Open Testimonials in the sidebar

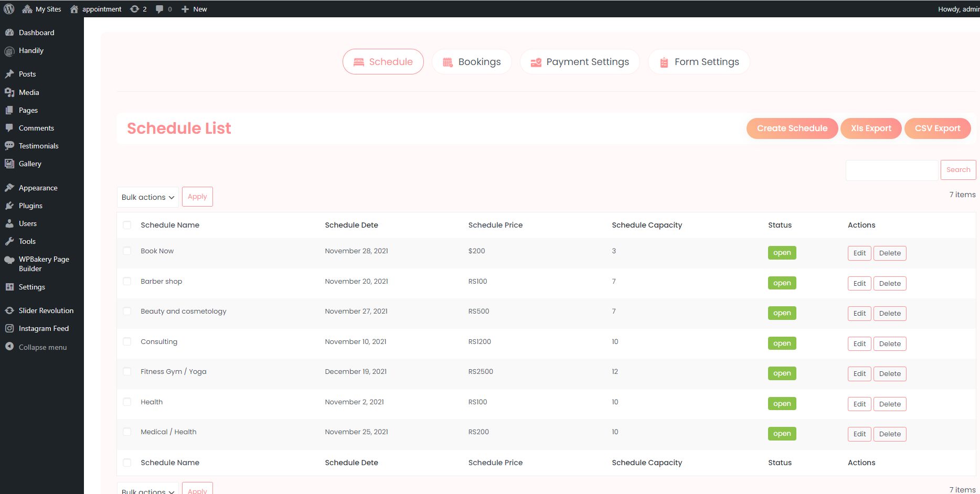pos(38,146)
